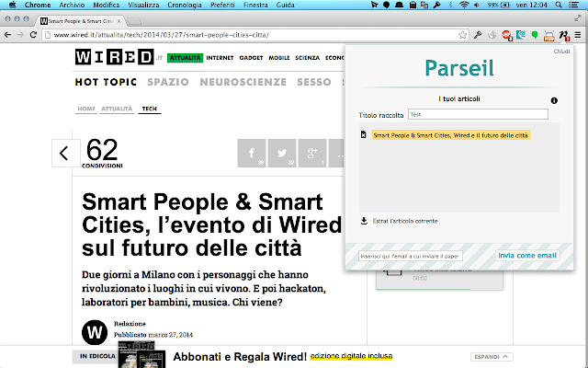Open the SCIENZA nav section

pos(307,58)
